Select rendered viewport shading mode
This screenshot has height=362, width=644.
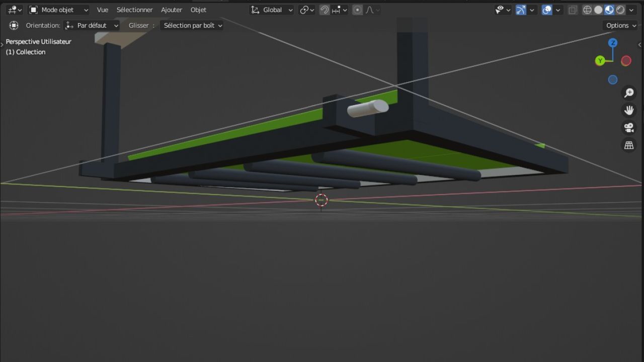coord(620,10)
